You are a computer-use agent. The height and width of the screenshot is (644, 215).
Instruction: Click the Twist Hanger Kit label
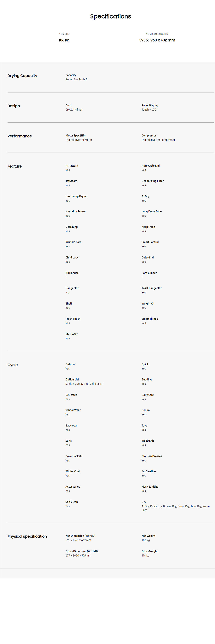click(x=151, y=288)
